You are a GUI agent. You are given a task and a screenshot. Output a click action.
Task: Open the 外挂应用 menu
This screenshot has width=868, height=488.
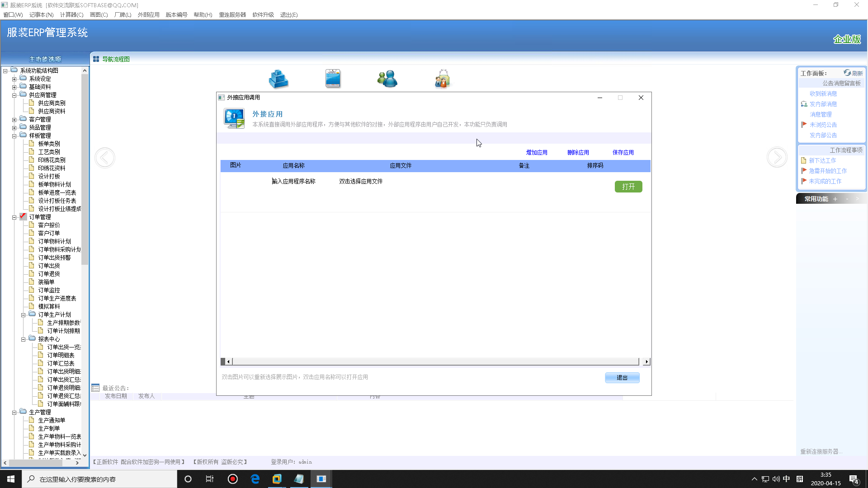pyautogui.click(x=148, y=14)
